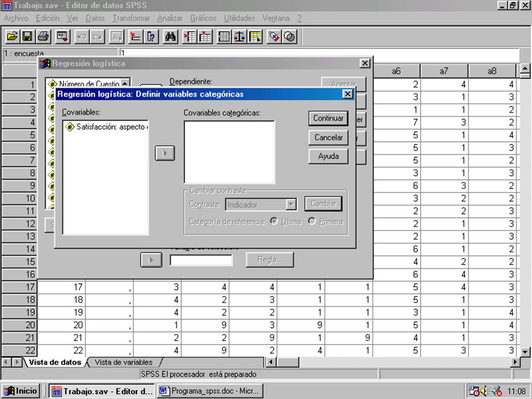
Task: Click the Go to case toolbar icon
Action: click(x=136, y=37)
